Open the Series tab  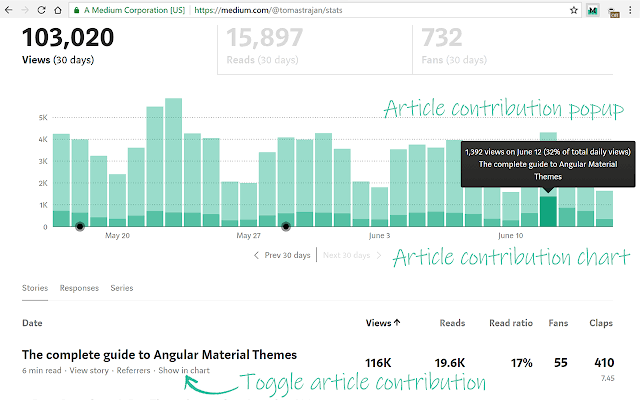click(122, 288)
